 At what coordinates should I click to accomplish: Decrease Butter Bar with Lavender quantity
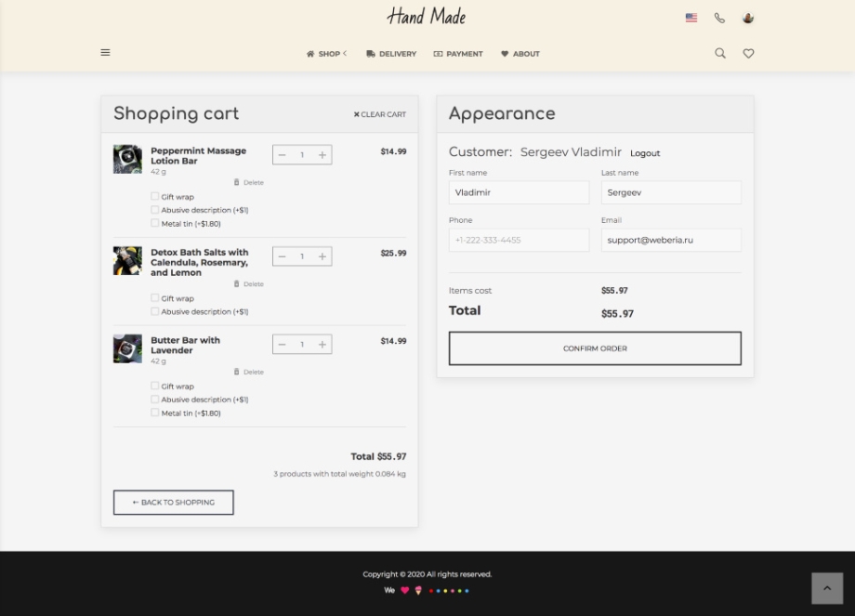pos(283,345)
